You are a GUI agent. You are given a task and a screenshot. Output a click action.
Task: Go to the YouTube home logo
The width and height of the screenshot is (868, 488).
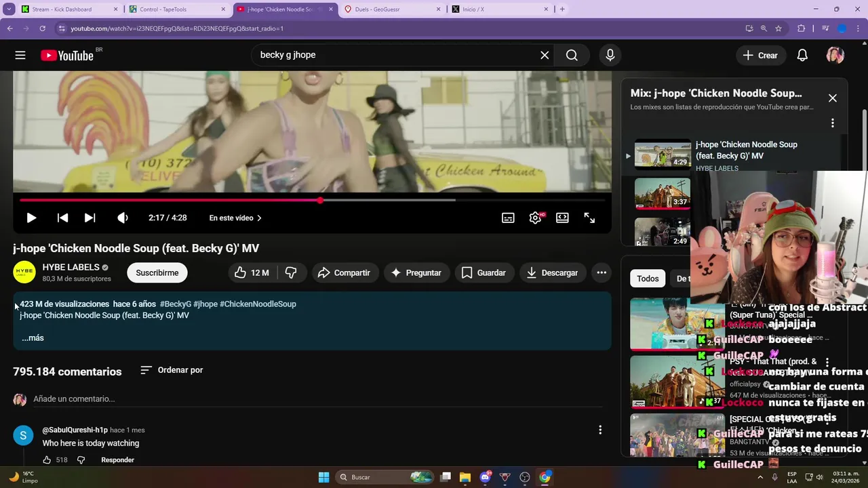coord(67,56)
